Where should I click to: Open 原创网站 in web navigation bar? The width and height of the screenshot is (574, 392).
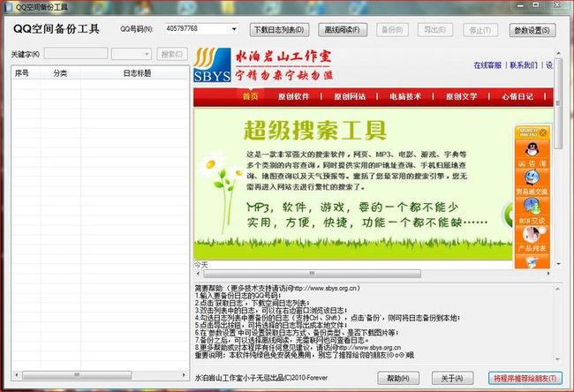point(350,96)
